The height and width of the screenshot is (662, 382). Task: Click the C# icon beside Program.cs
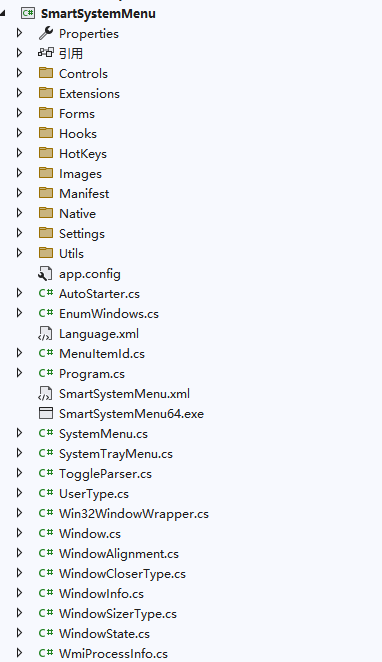point(46,373)
